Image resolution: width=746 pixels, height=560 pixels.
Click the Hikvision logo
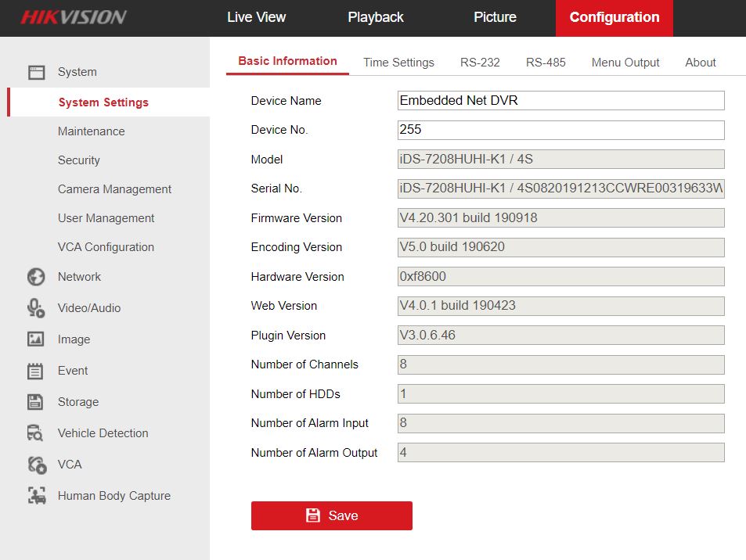[74, 17]
